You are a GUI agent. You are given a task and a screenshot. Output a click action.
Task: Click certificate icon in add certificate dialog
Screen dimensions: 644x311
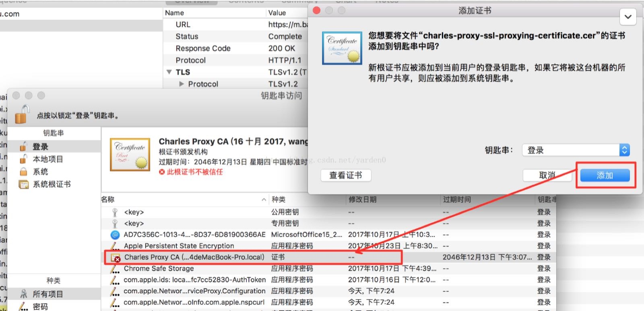click(x=342, y=48)
